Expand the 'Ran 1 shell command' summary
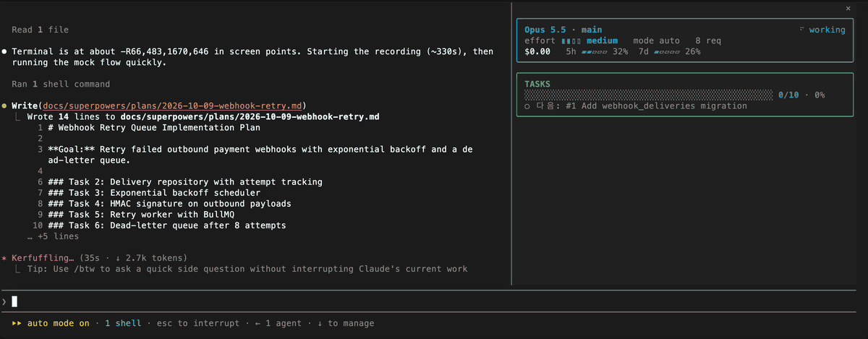Image resolution: width=868 pixels, height=339 pixels. [61, 84]
